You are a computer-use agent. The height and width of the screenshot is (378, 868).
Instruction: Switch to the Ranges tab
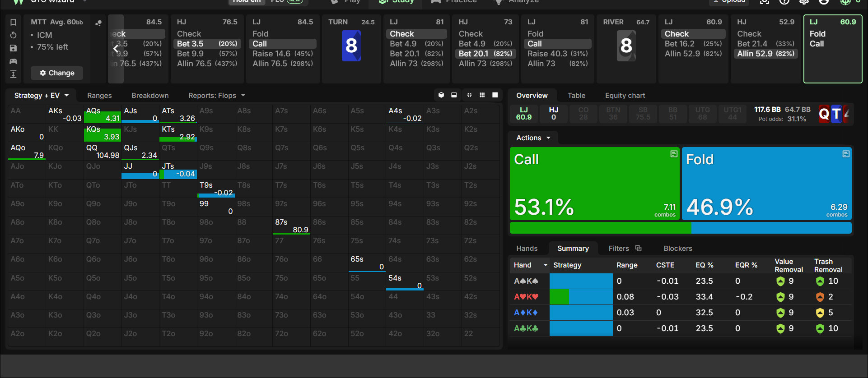coord(99,96)
